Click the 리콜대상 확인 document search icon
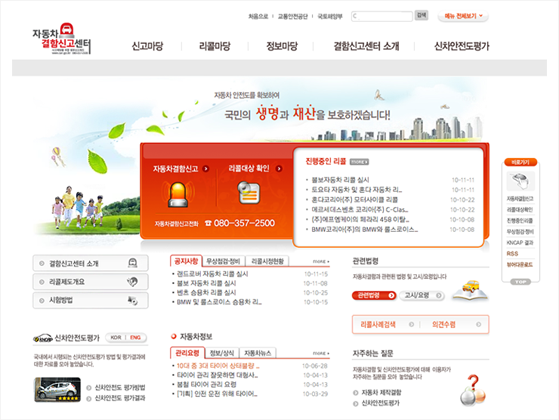 pyautogui.click(x=248, y=193)
